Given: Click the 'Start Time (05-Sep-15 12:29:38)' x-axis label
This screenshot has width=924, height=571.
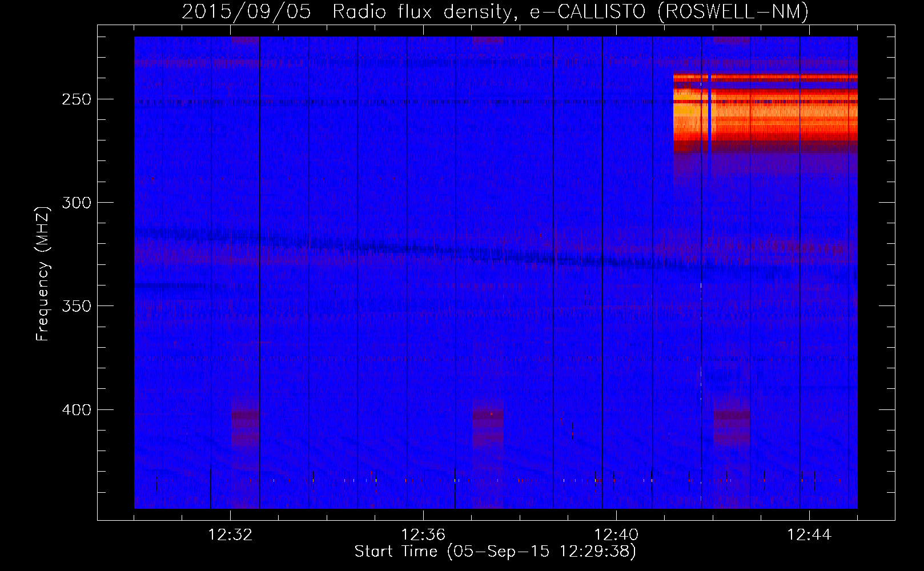Looking at the screenshot, I should 495,552.
